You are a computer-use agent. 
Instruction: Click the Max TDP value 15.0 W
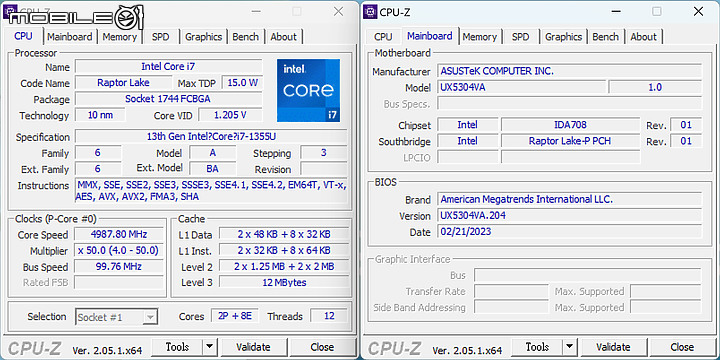(242, 83)
